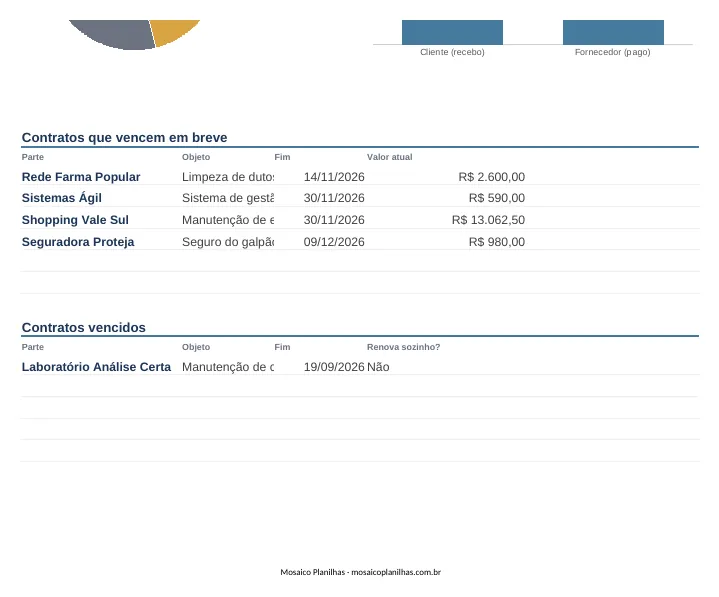Click the value R$ 590,00
Screen dimensions: 719x597
pyautogui.click(x=497, y=198)
